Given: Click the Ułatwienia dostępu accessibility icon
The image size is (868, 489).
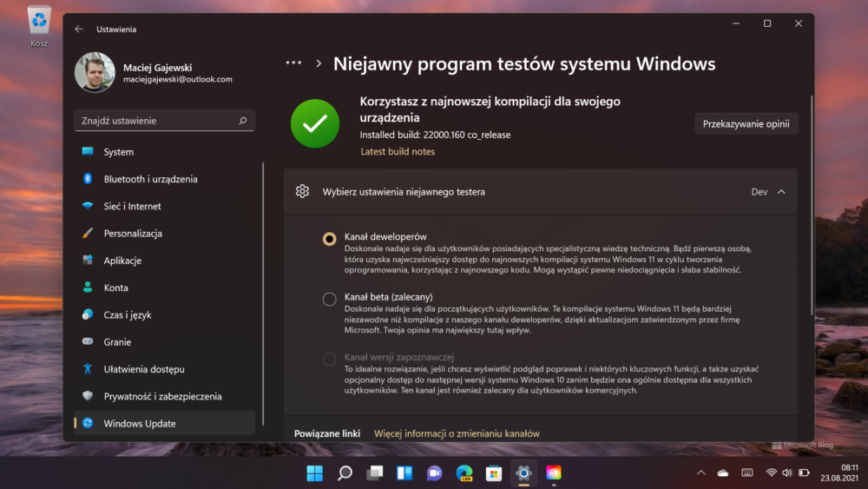Looking at the screenshot, I should pos(88,369).
